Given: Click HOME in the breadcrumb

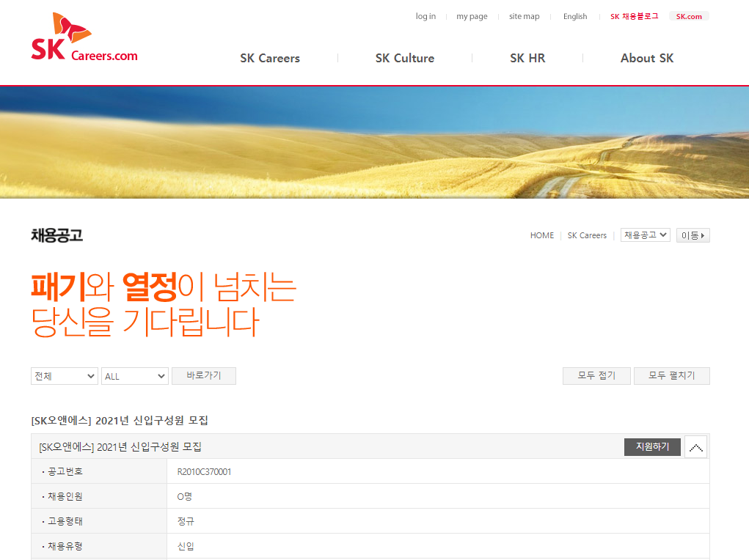Looking at the screenshot, I should click(x=542, y=235).
